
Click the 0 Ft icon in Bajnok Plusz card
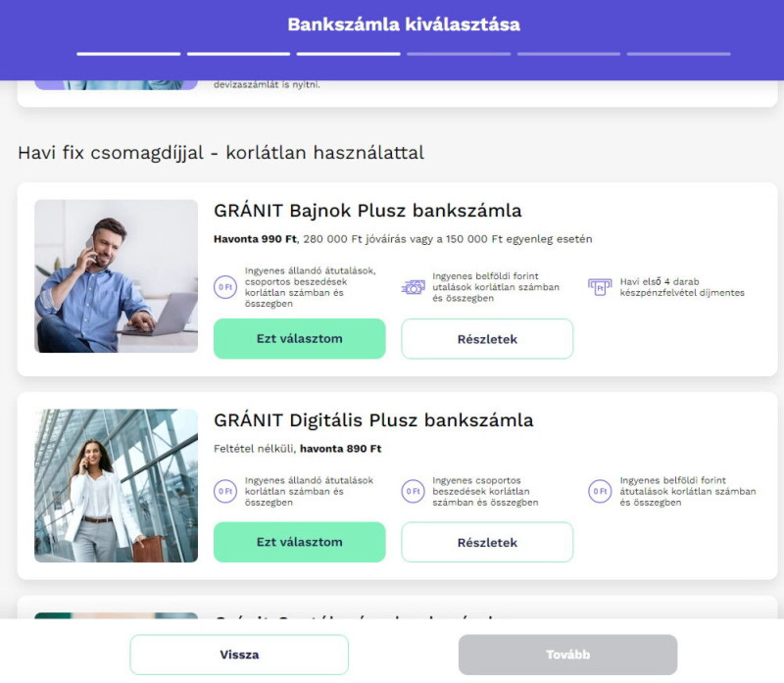click(225, 287)
